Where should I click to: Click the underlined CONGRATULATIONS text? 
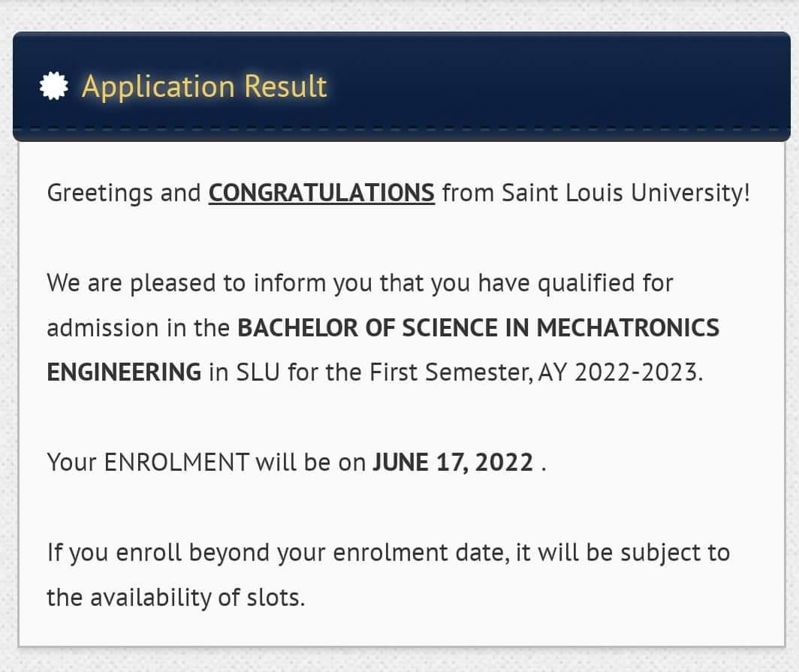pos(321,193)
